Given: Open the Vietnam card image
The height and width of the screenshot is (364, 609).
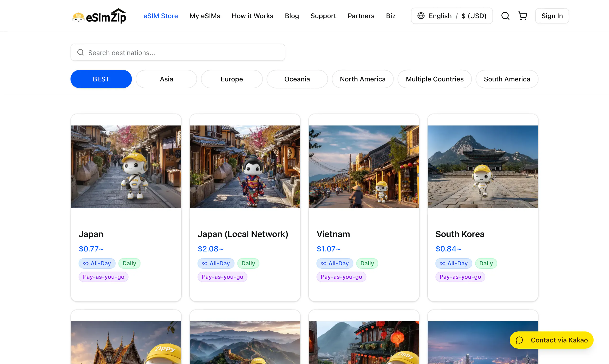Looking at the screenshot, I should 364,167.
